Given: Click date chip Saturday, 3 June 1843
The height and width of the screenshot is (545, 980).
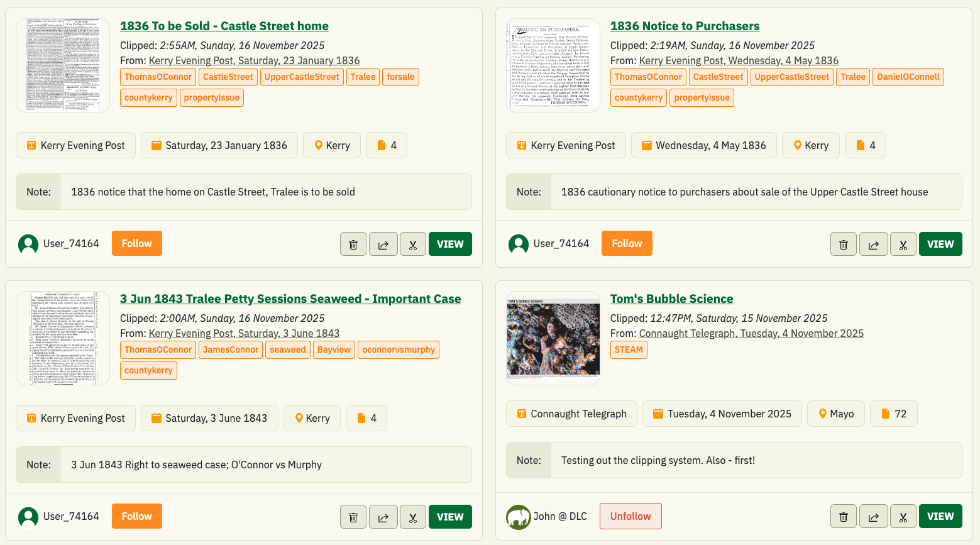Looking at the screenshot, I should click(209, 418).
